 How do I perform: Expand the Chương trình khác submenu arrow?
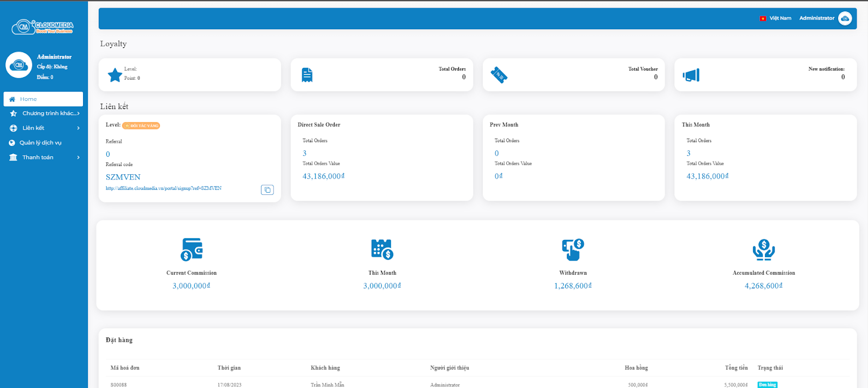[78, 113]
